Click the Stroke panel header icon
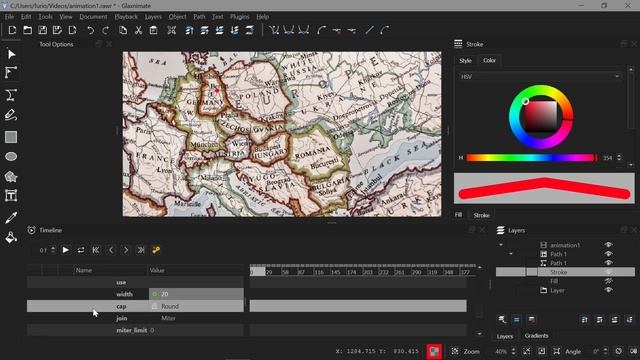The width and height of the screenshot is (640, 360). (458, 44)
